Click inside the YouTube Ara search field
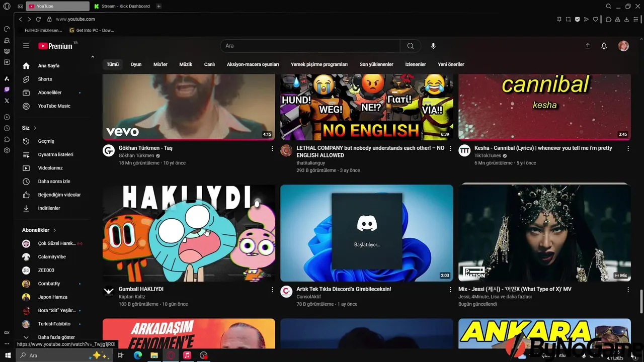Image resolution: width=644 pixels, height=362 pixels. tap(310, 46)
